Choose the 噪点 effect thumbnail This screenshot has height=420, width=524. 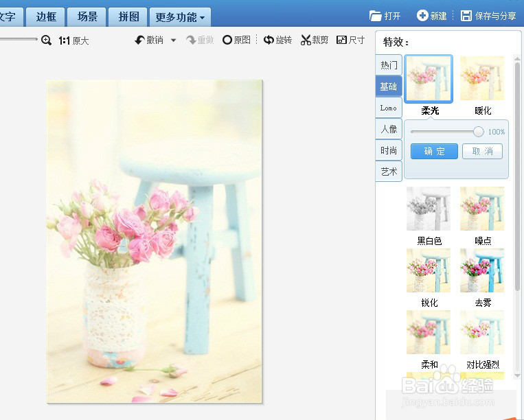pos(482,209)
